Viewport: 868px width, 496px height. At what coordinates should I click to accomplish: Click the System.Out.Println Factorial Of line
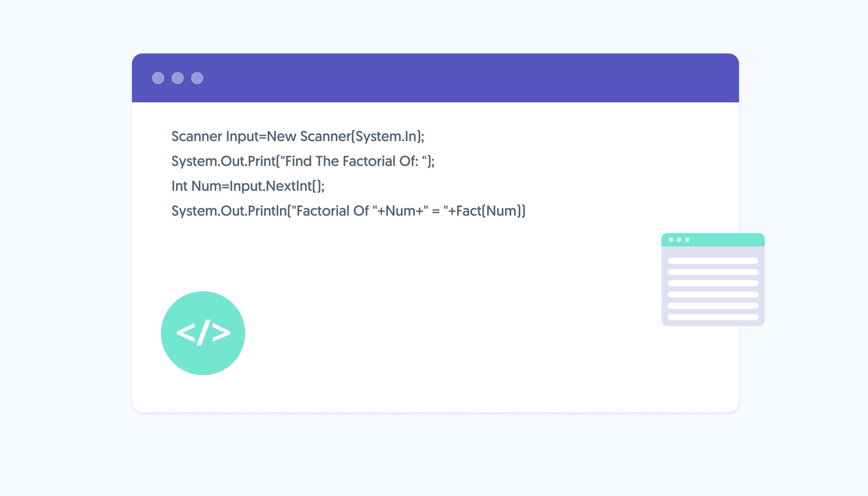(349, 211)
